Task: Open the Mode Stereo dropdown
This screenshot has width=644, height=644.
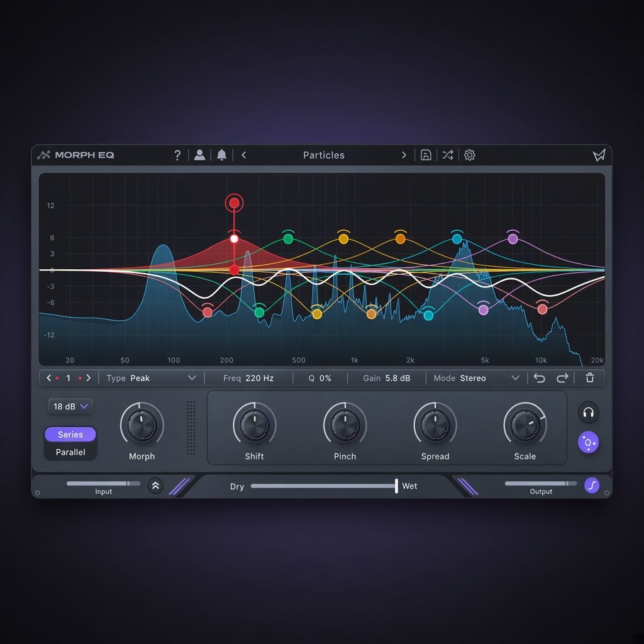Action: (477, 378)
